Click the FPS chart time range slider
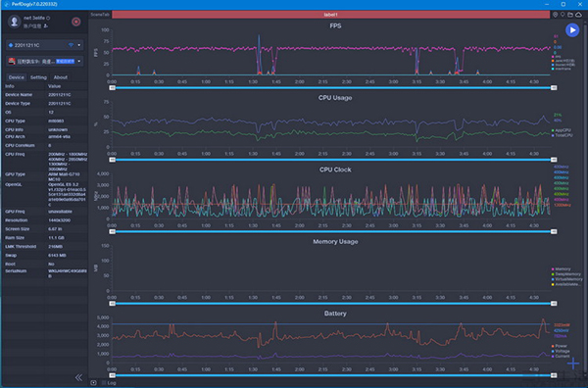 [x=332, y=88]
